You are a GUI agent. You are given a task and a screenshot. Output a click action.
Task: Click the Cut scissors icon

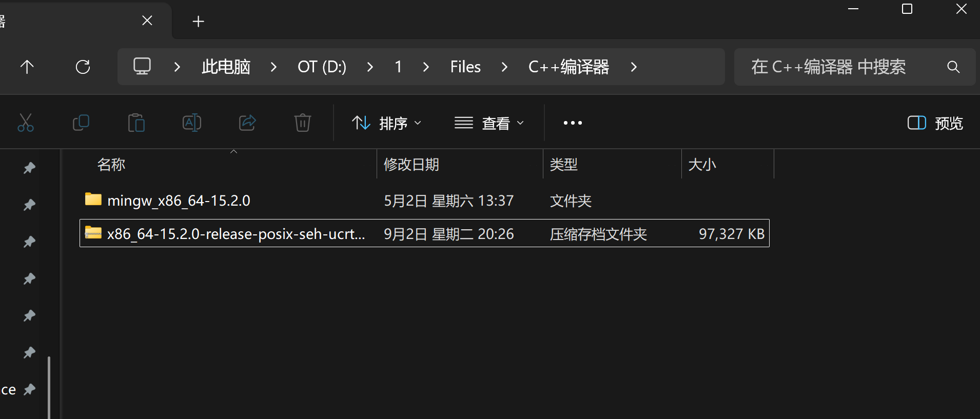click(x=26, y=123)
